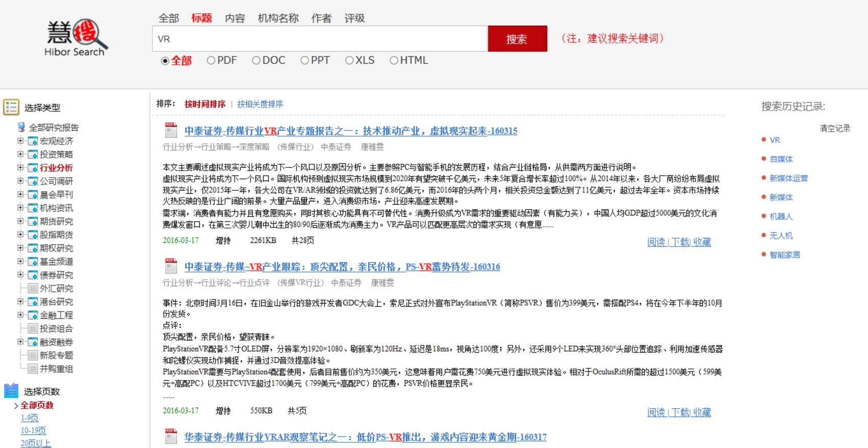Click the folder icon beside 股指期货
The image size is (868, 448).
point(33,235)
